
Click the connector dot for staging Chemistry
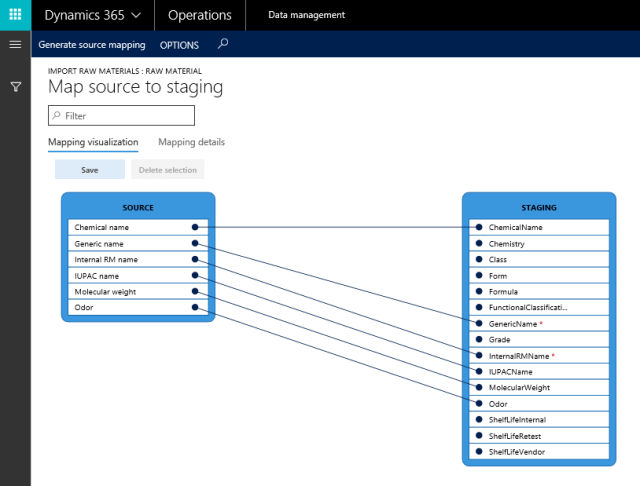(480, 243)
